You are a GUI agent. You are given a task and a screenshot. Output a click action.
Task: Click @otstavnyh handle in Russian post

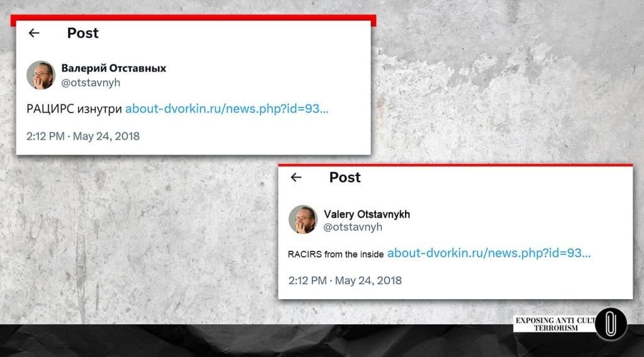point(91,82)
